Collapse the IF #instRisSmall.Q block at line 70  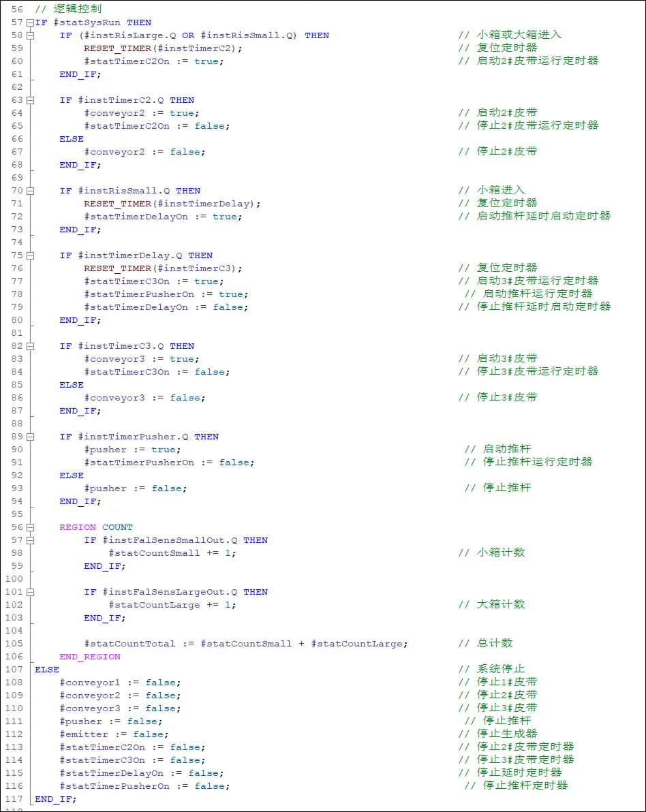click(x=30, y=191)
